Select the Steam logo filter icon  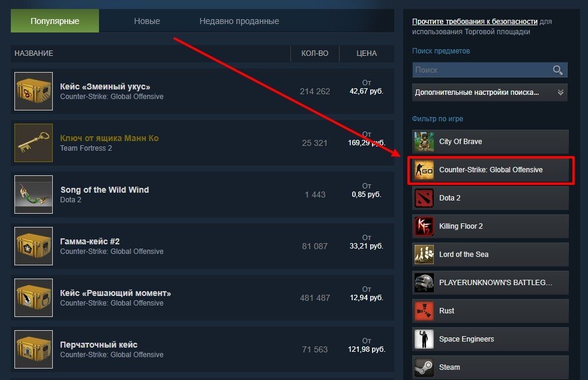(x=424, y=367)
